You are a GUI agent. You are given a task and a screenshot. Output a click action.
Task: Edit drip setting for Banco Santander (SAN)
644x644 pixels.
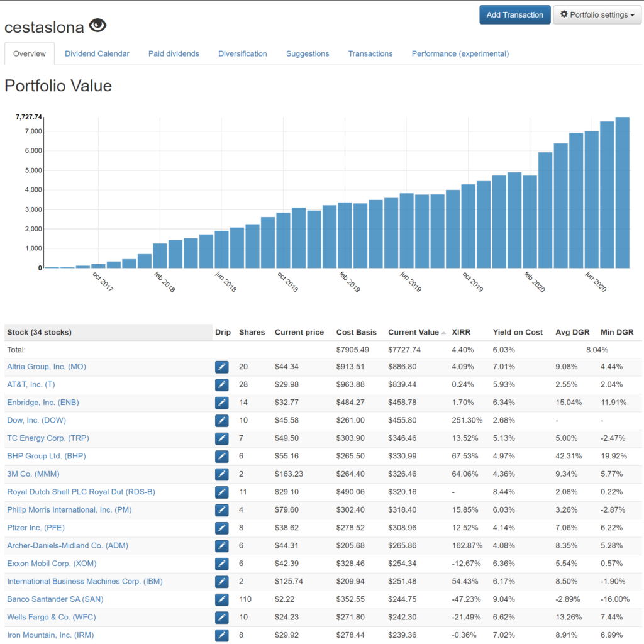(x=222, y=599)
